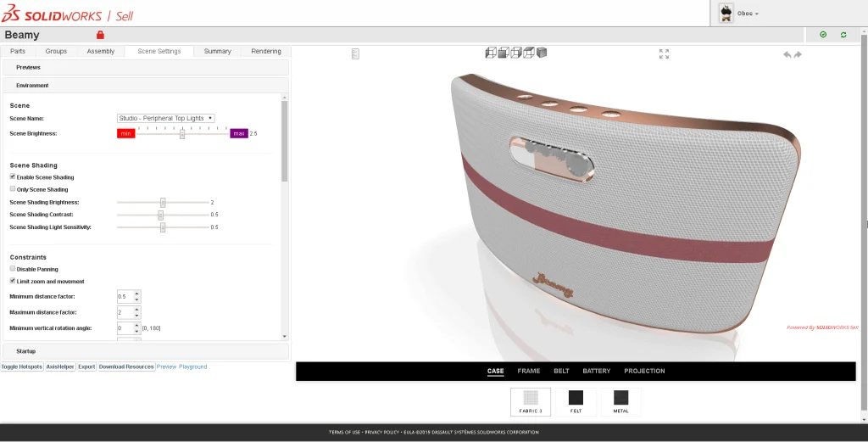Click the green checkmark save icon
868x442 pixels.
click(823, 35)
